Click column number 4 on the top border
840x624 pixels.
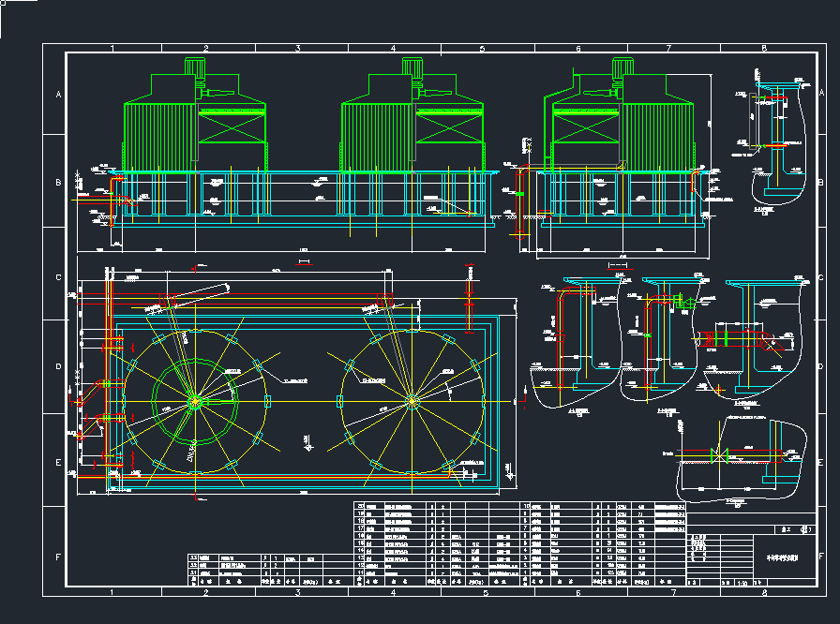point(392,48)
